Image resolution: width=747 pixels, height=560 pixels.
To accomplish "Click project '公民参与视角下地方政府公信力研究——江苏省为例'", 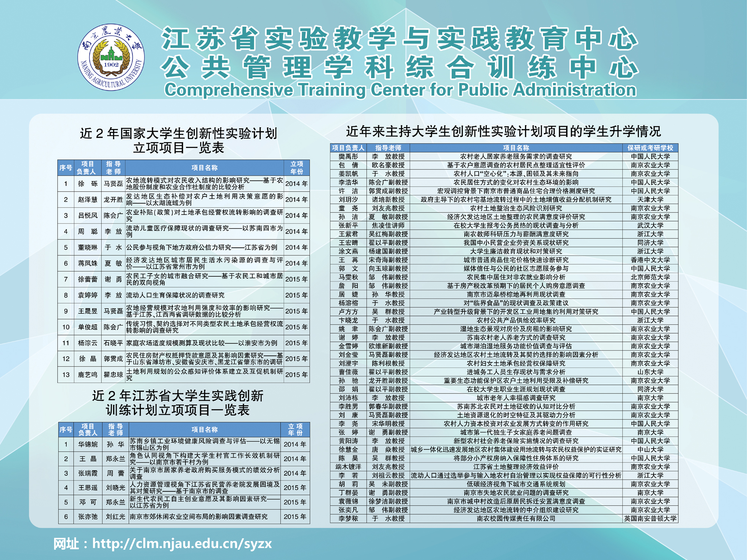I will [201, 247].
